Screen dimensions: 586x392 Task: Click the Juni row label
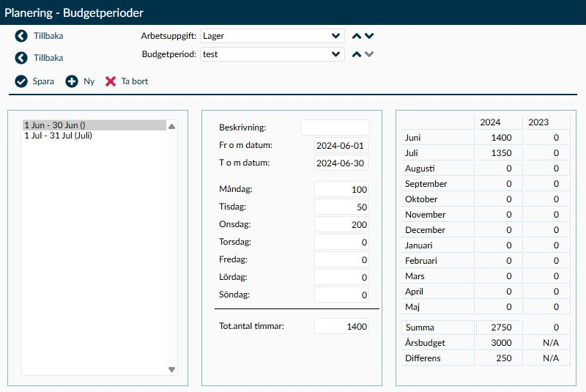click(412, 138)
